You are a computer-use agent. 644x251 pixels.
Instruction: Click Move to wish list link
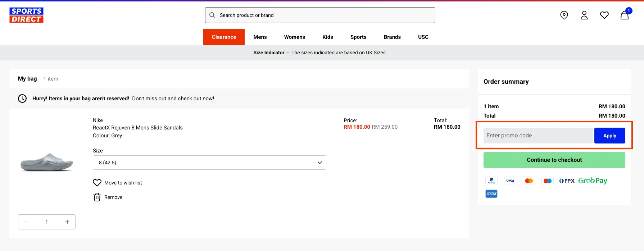point(123,183)
